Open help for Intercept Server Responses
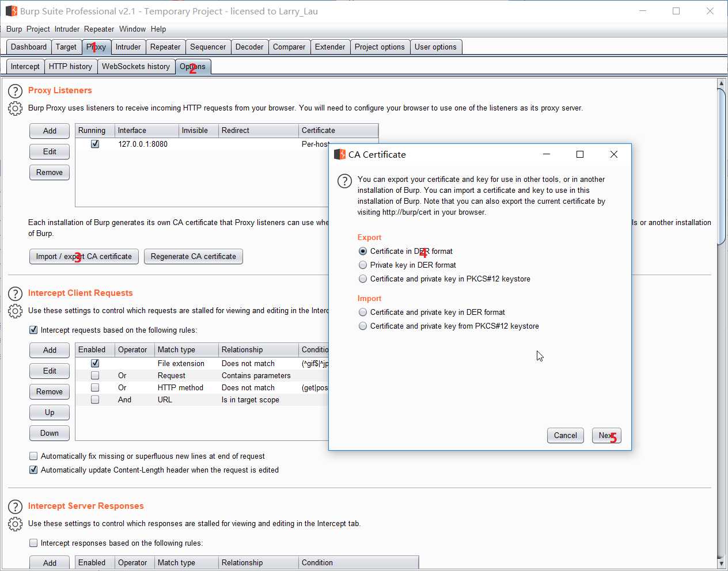The width and height of the screenshot is (728, 571). tap(15, 507)
